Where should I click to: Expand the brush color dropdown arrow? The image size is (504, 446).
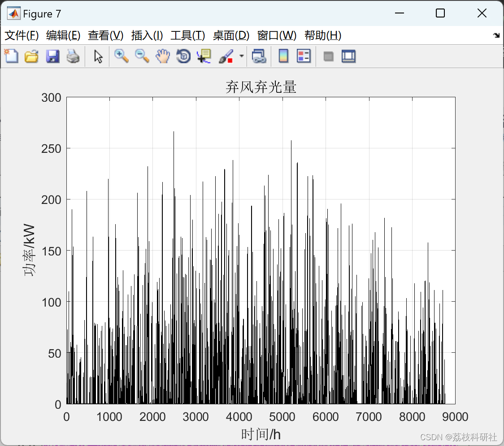tap(242, 56)
